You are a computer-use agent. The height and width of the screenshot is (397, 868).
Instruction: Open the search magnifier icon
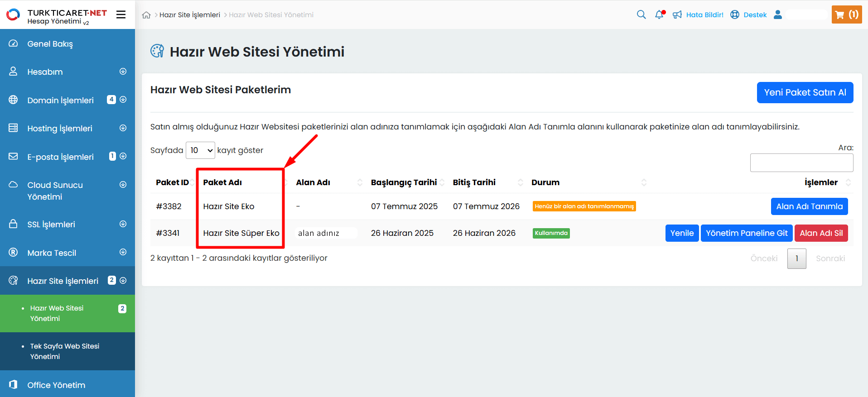click(x=641, y=14)
